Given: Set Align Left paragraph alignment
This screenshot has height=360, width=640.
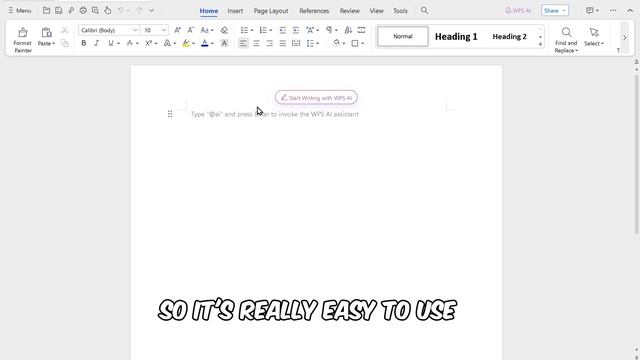Looking at the screenshot, I should pyautogui.click(x=243, y=43).
